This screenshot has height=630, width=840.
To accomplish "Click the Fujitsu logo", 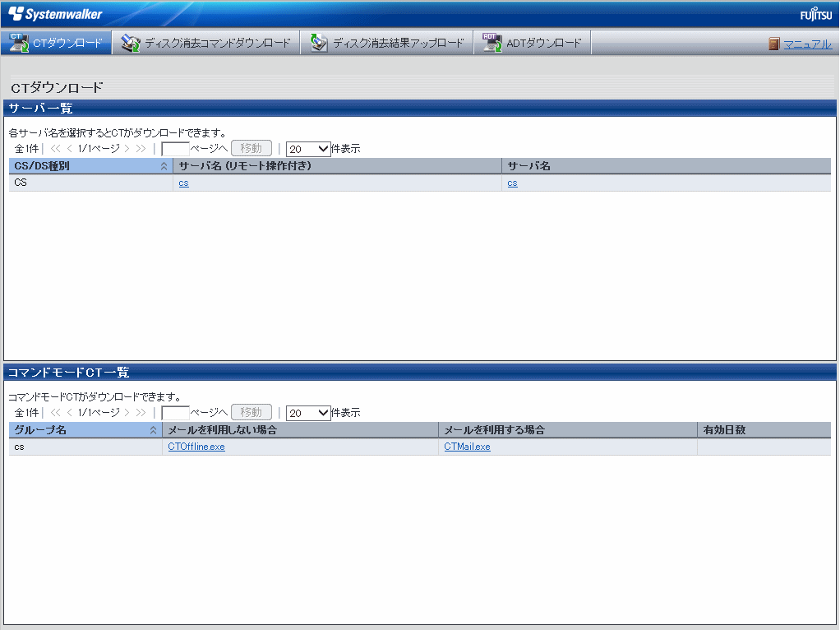I will 815,15.
